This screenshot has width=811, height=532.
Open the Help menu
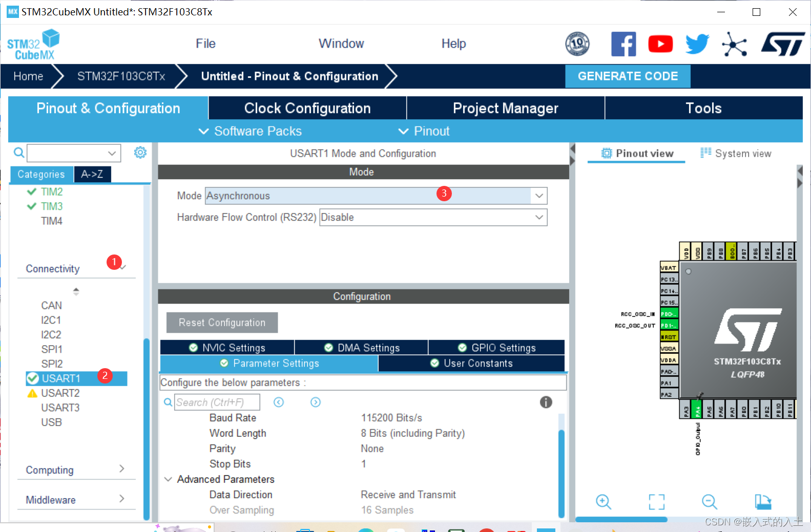click(x=453, y=44)
